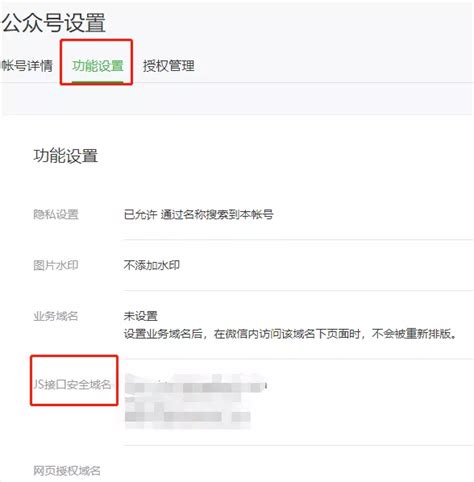
Task: Click the 不添加水印 watermark value
Action: click(152, 265)
